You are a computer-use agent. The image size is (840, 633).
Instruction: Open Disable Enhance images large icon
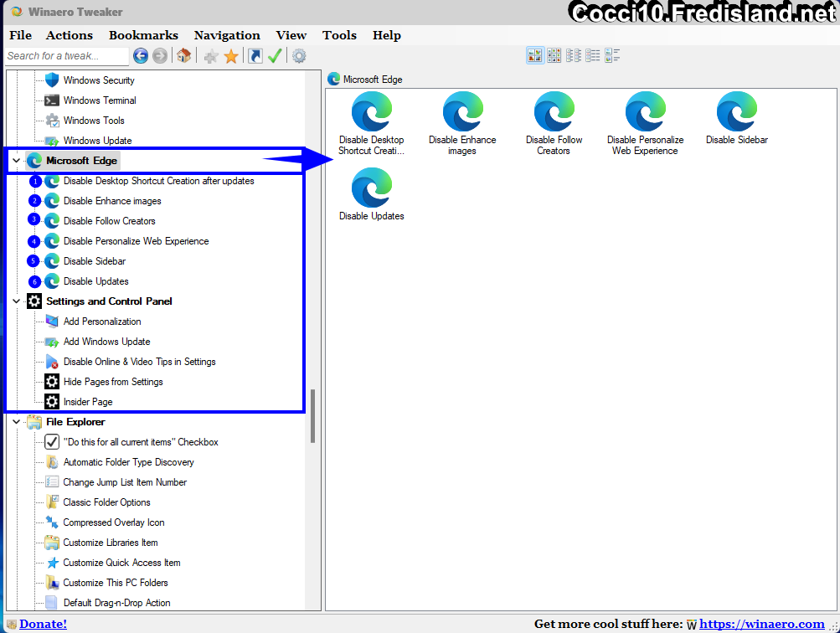[462, 124]
